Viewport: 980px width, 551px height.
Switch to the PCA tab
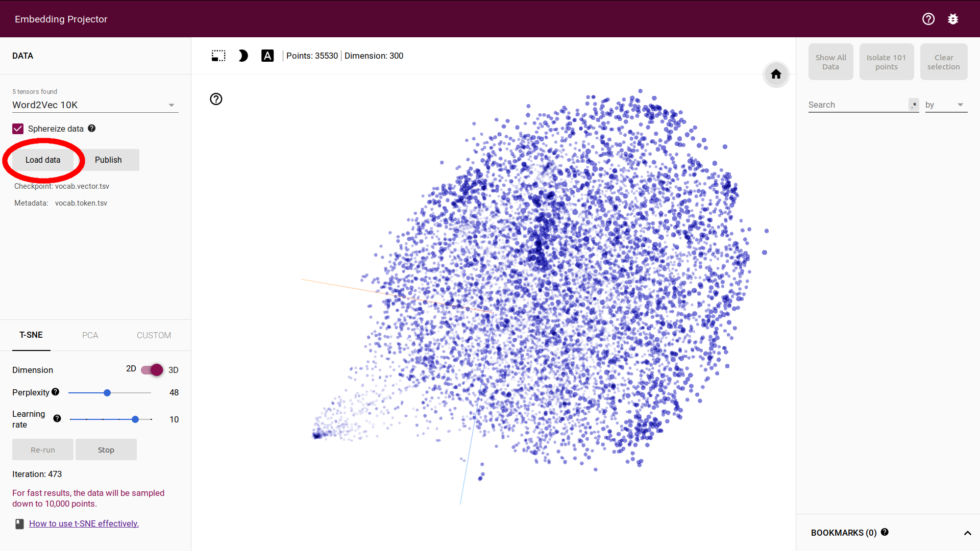point(90,335)
